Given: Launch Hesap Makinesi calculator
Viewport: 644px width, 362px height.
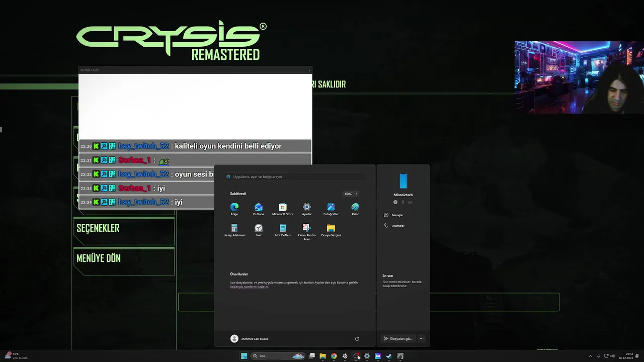Looking at the screenshot, I should [234, 231].
